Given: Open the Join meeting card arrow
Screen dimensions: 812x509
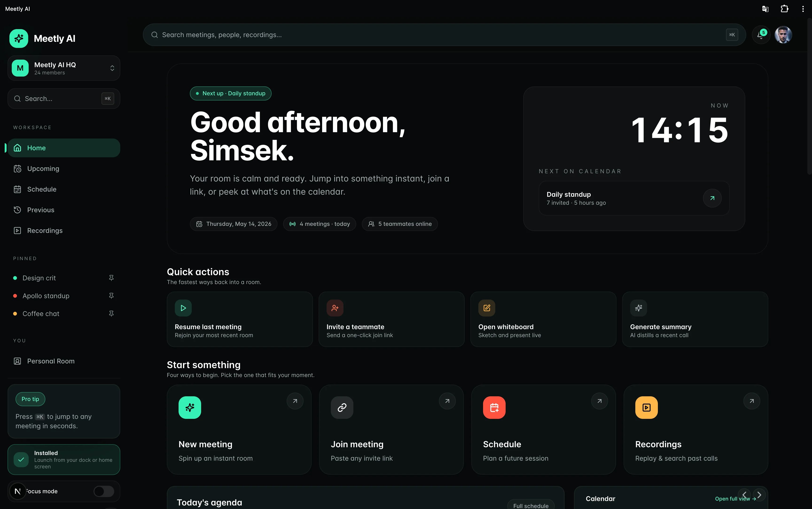Looking at the screenshot, I should (x=447, y=401).
